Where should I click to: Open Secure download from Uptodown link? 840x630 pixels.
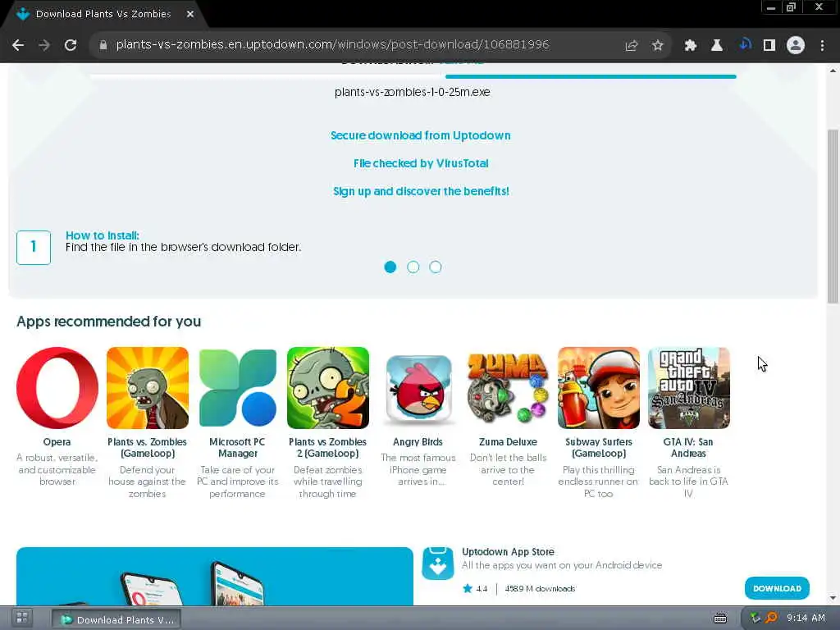click(x=421, y=135)
